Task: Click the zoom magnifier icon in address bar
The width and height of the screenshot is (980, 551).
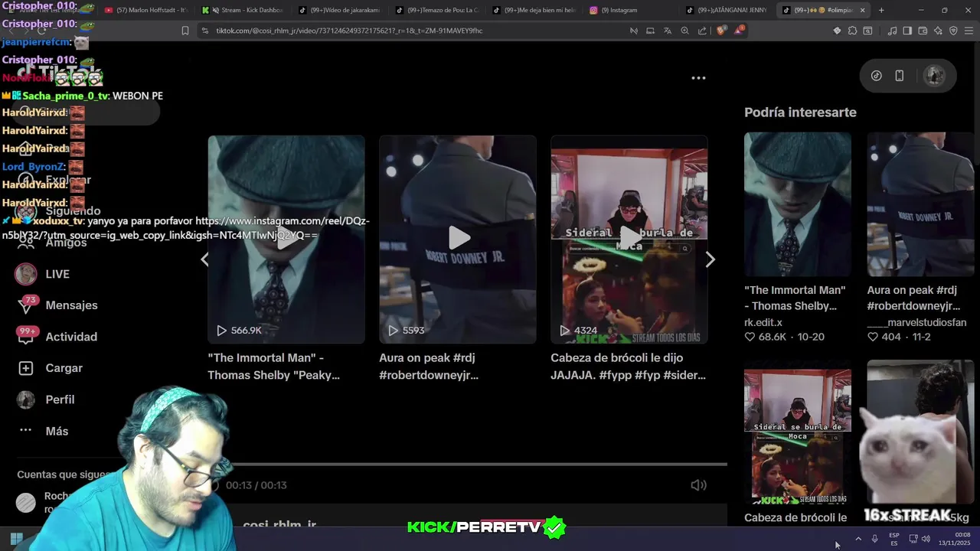Action: pyautogui.click(x=684, y=31)
